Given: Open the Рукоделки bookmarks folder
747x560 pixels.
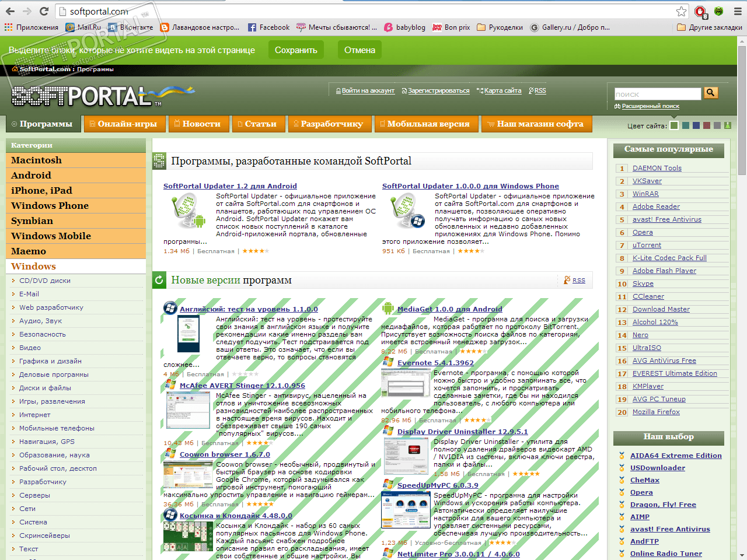Looking at the screenshot, I should point(500,27).
